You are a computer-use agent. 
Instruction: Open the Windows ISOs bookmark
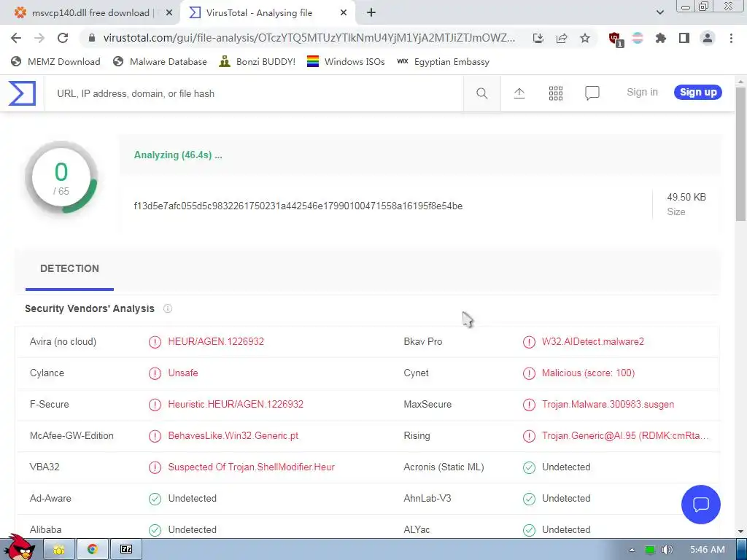[x=346, y=62]
